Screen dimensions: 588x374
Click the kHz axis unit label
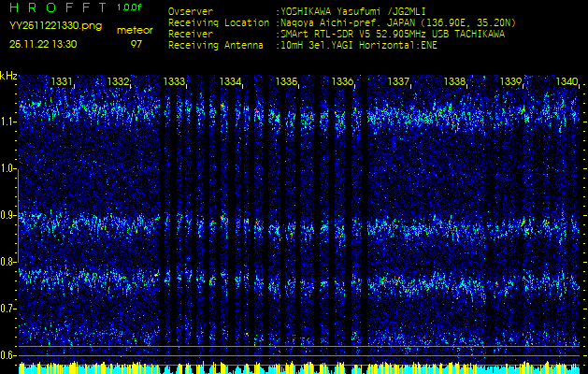point(8,76)
